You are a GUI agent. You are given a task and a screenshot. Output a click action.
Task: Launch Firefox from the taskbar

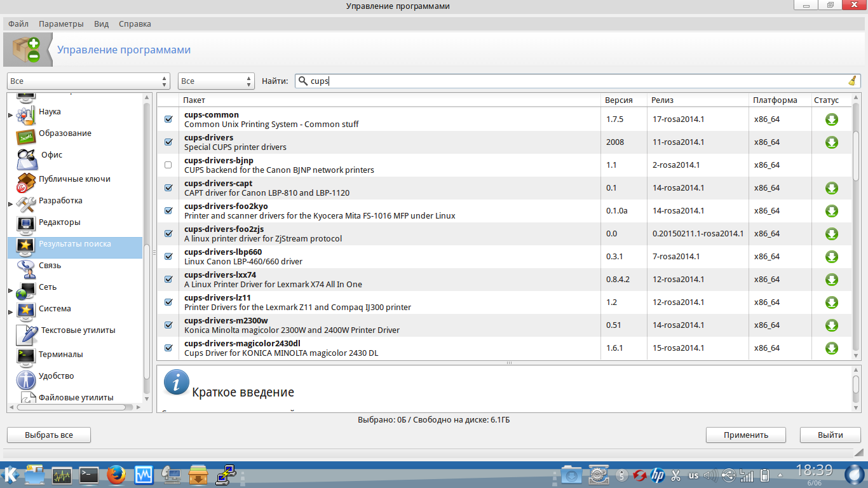click(116, 474)
